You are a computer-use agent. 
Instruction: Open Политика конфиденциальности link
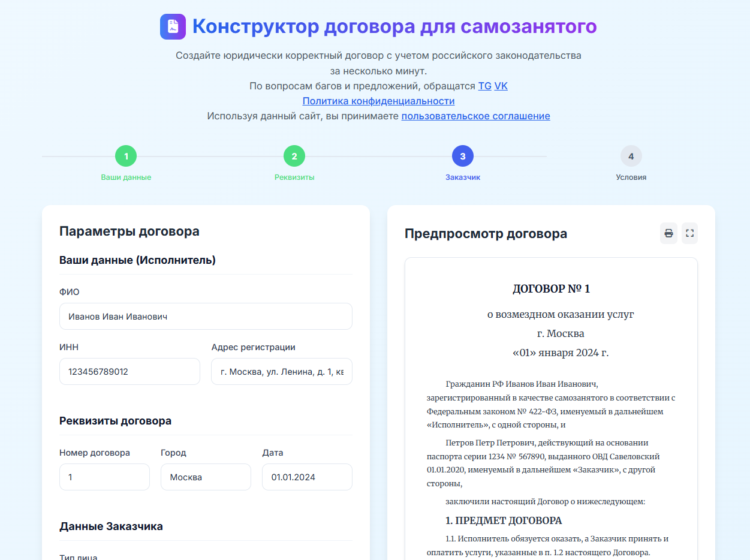point(378,101)
